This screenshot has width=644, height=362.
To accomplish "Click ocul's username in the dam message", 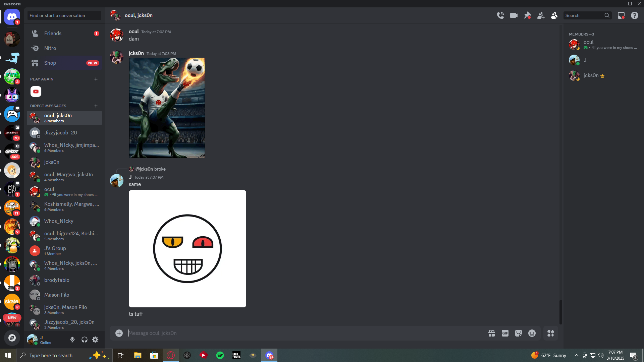I will pyautogui.click(x=133, y=32).
